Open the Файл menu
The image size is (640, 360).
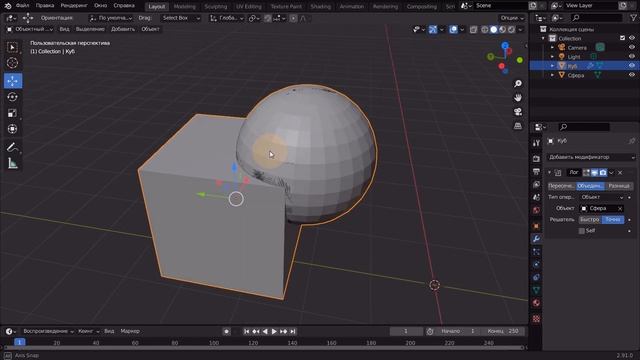coord(22,6)
